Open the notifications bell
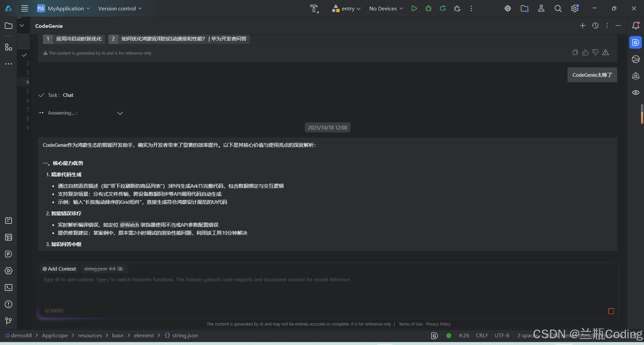 pyautogui.click(x=636, y=25)
